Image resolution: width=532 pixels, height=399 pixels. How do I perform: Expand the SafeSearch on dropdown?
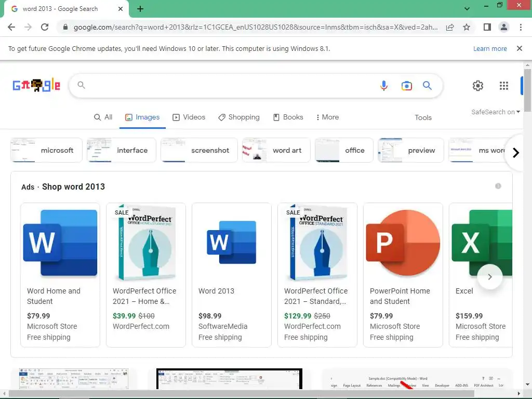(495, 112)
